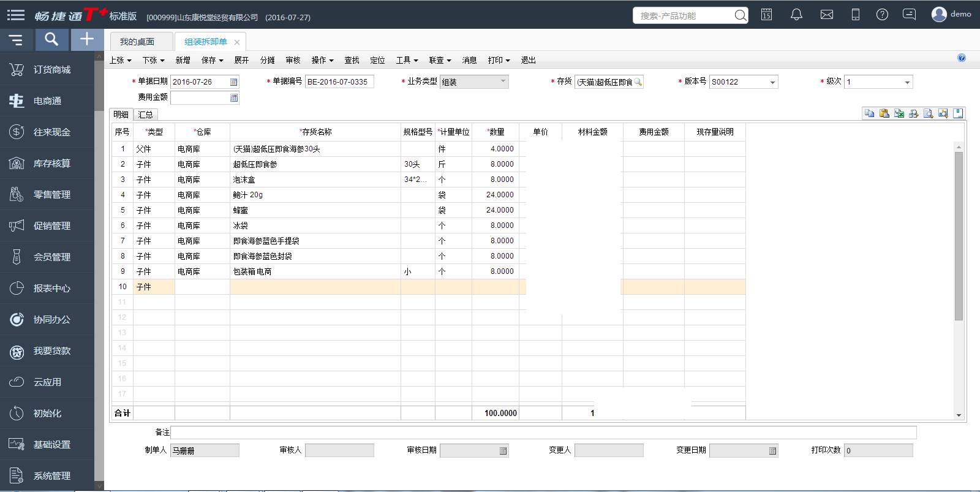Open the 保存 toolbar menu

coord(212,60)
